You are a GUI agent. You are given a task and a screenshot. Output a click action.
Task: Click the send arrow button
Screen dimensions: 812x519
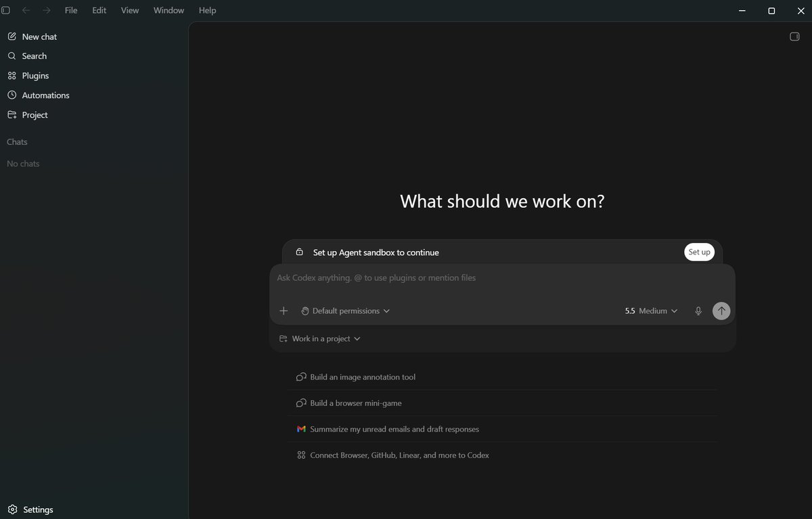click(721, 311)
